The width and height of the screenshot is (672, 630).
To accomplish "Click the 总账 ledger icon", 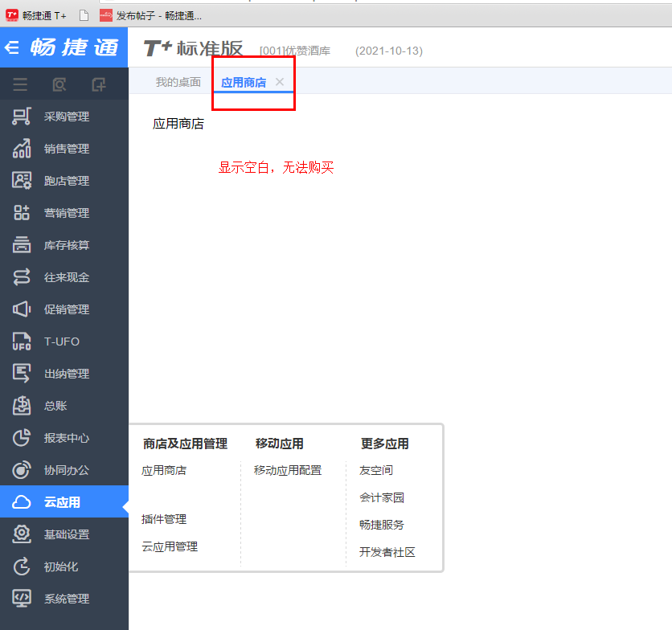I will click(x=22, y=406).
